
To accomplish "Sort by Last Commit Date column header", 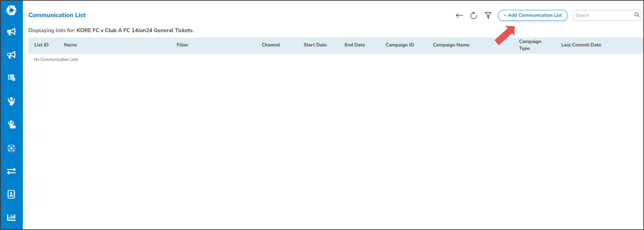I will coord(581,45).
